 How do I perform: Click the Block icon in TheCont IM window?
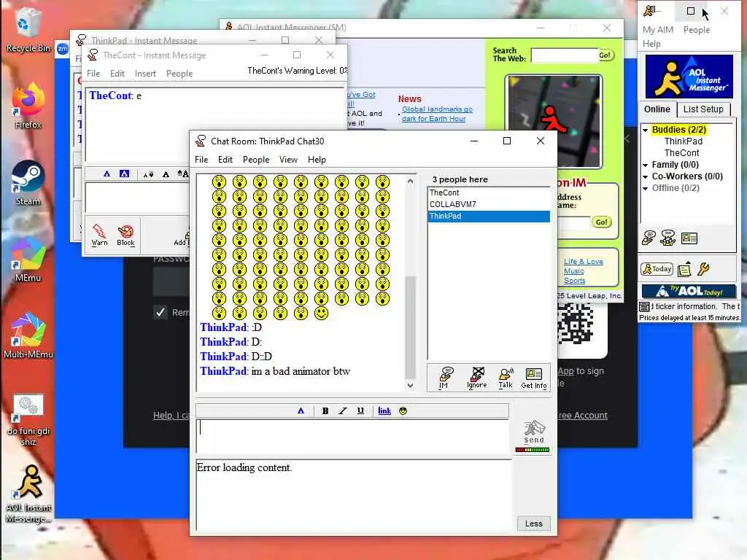125,235
